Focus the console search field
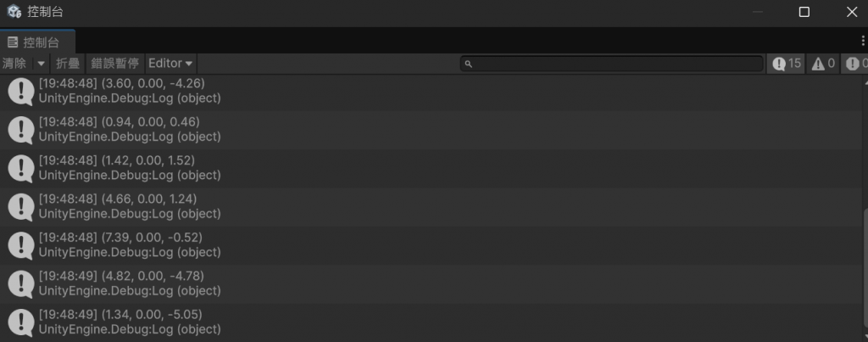Image resolution: width=868 pixels, height=342 pixels. [x=612, y=64]
